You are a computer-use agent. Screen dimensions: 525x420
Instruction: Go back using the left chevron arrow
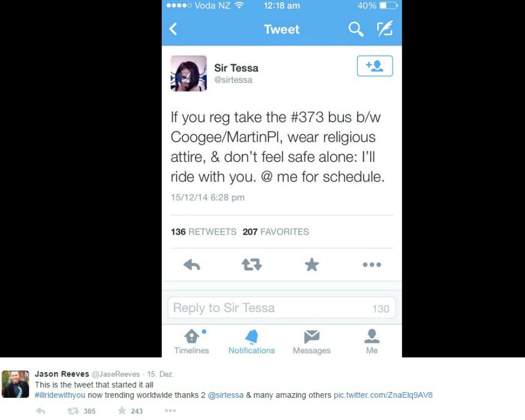tap(173, 29)
